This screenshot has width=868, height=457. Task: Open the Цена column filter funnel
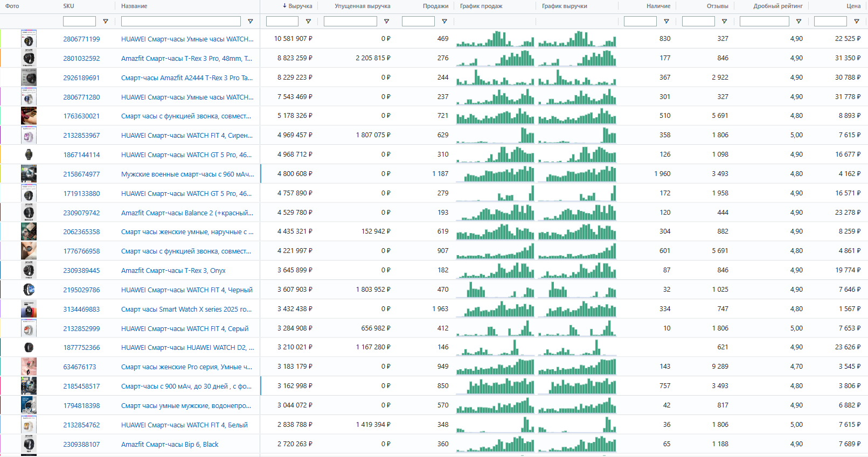857,22
